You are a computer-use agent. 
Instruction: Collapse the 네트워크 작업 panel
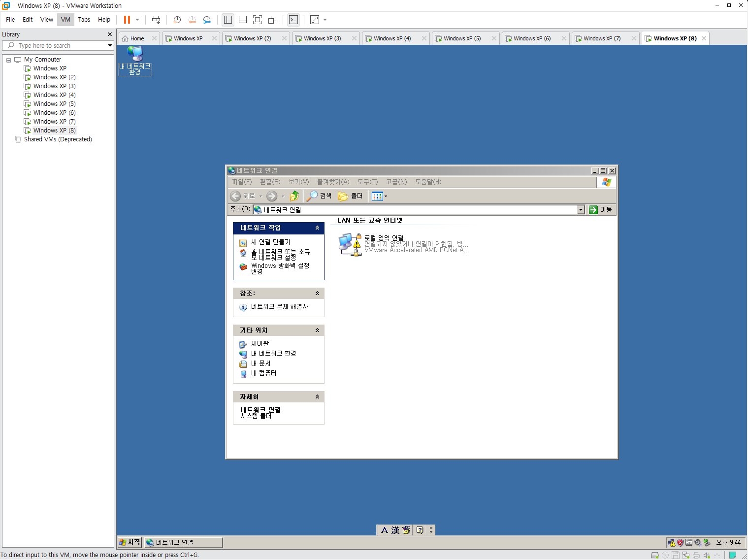tap(317, 228)
